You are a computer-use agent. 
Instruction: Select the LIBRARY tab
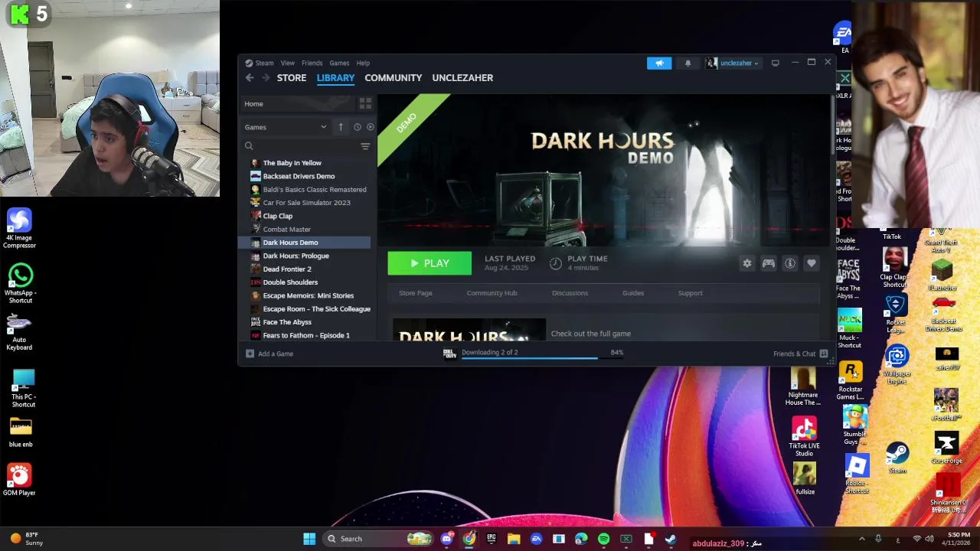pos(335,78)
